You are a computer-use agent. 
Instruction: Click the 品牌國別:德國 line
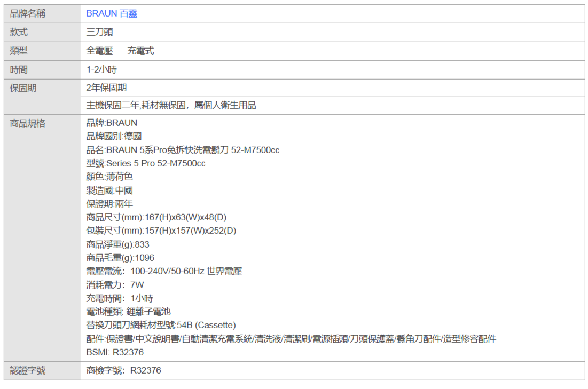[114, 137]
